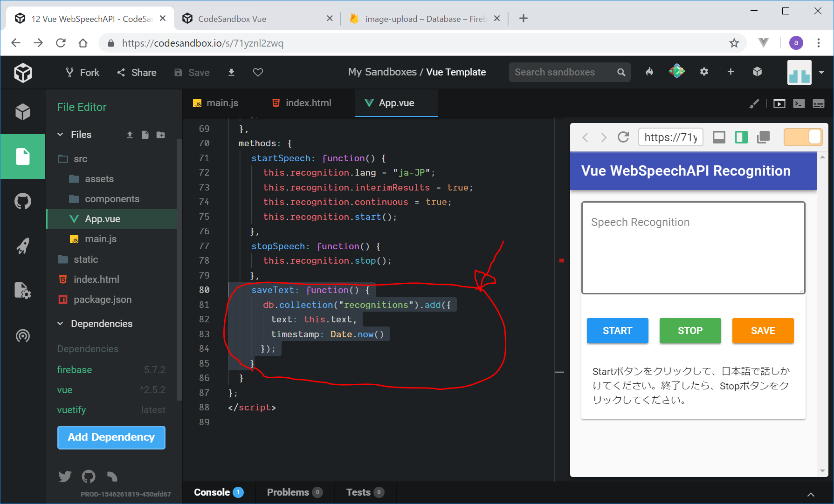Click the Fork button

click(x=83, y=73)
